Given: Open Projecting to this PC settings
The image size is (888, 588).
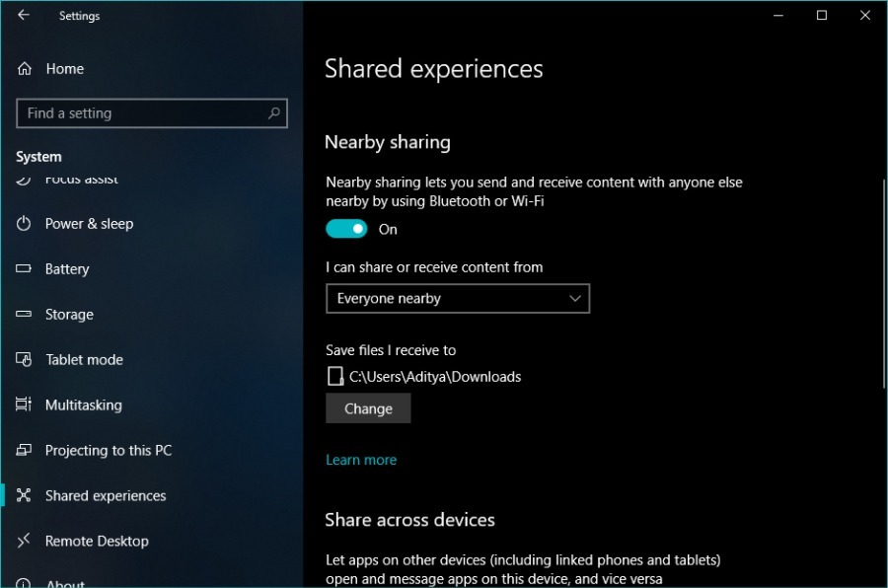Looking at the screenshot, I should click(109, 451).
